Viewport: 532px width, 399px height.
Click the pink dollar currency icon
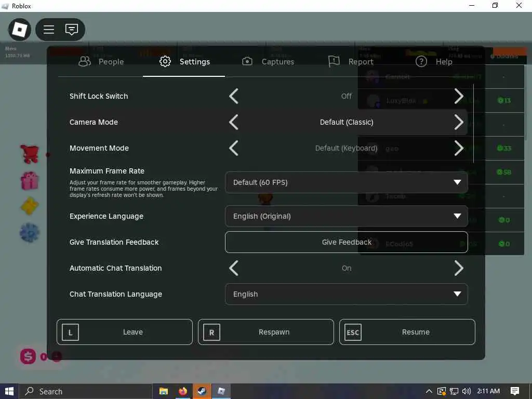[x=28, y=356]
